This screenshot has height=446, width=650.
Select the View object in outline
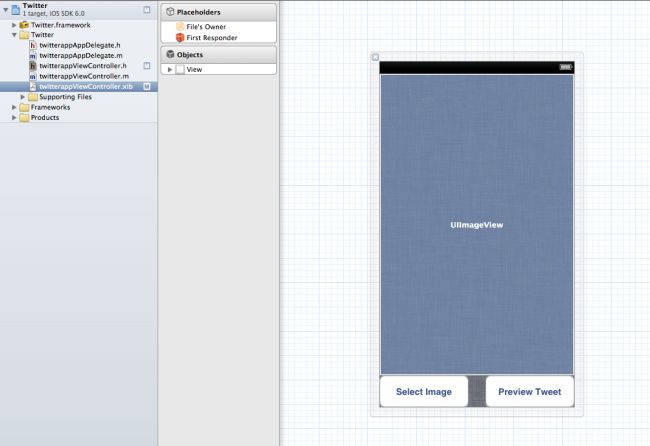[218, 70]
